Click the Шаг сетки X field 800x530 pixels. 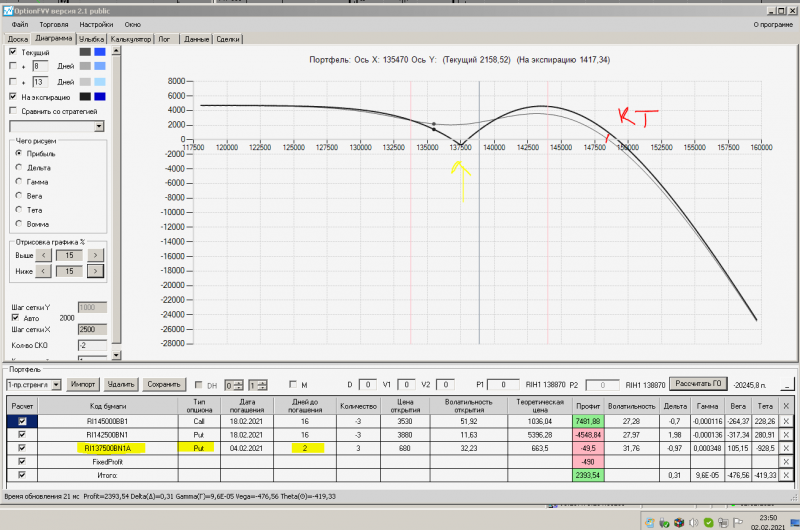click(92, 330)
